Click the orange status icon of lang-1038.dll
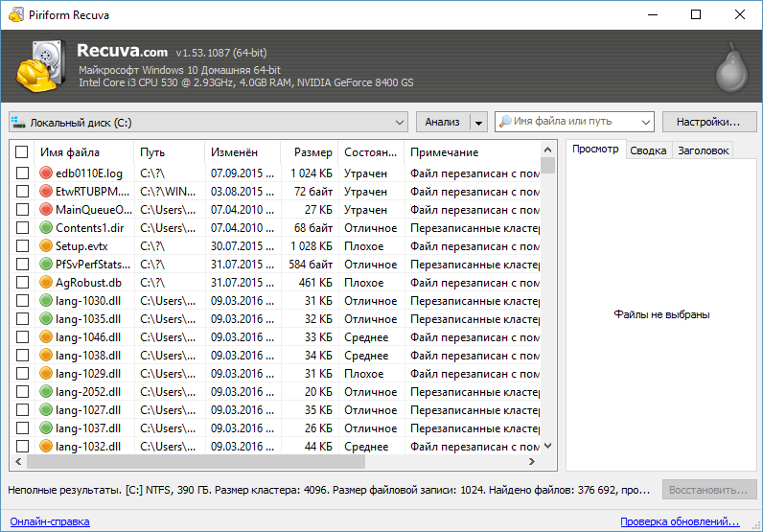 [x=46, y=355]
